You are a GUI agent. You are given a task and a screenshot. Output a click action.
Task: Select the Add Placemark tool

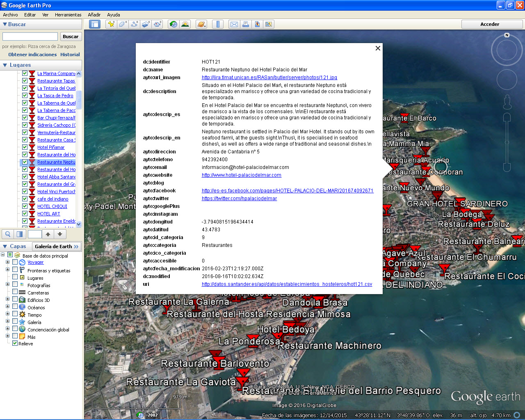[x=111, y=24]
